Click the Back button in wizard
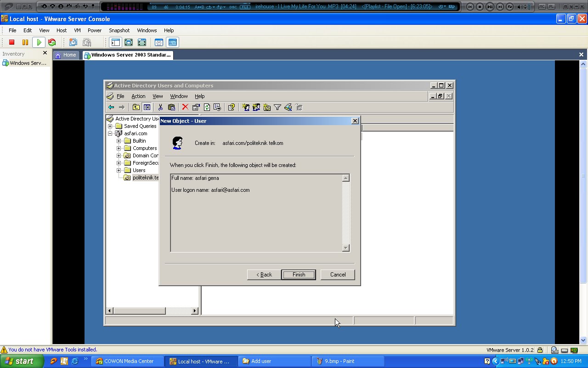588x368 pixels. [264, 275]
